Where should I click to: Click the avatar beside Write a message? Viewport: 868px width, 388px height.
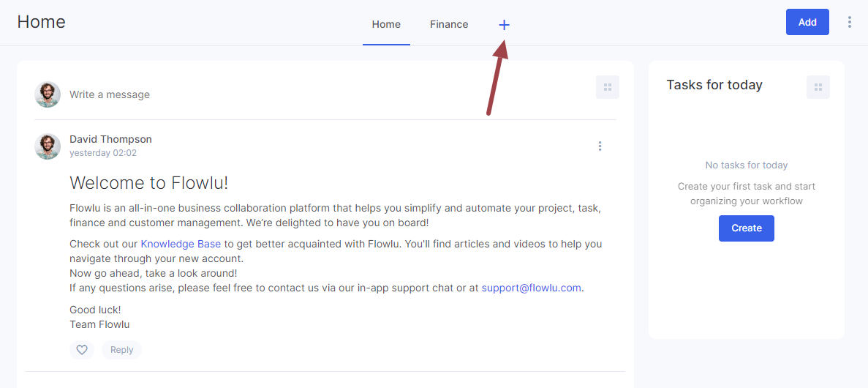[48, 94]
